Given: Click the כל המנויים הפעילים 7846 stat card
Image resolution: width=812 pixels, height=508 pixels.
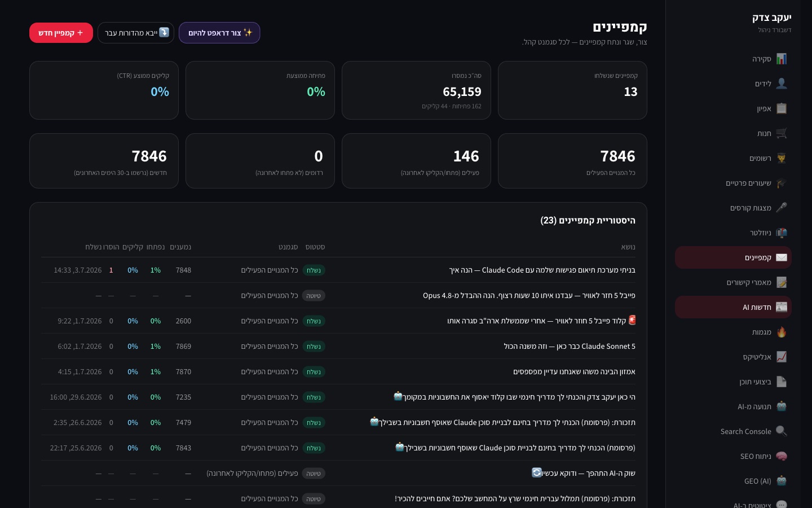Looking at the screenshot, I should pyautogui.click(x=572, y=161).
